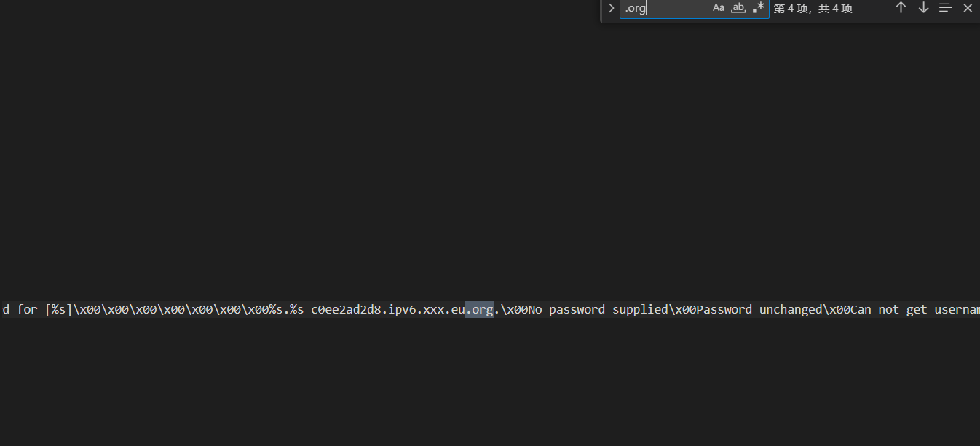The height and width of the screenshot is (446, 980).
Task: Click the text Password unchanged
Action: (760, 310)
